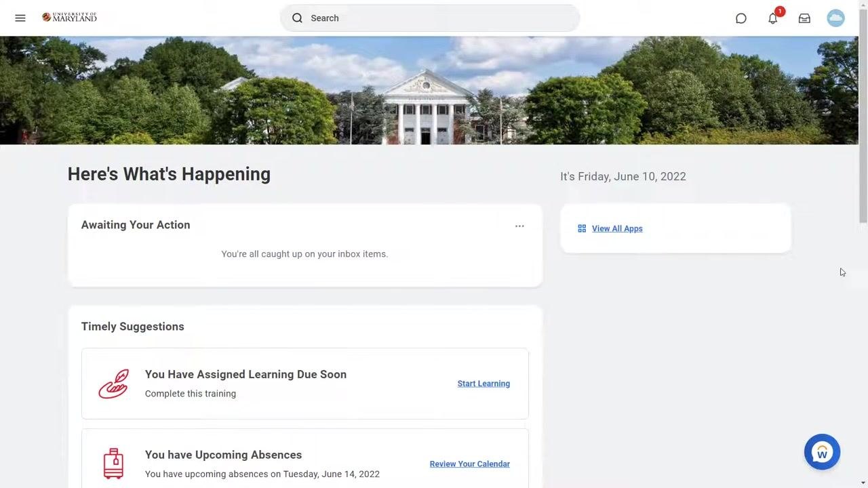The image size is (868, 488).
Task: Open the inbox tray icon
Action: 804,18
